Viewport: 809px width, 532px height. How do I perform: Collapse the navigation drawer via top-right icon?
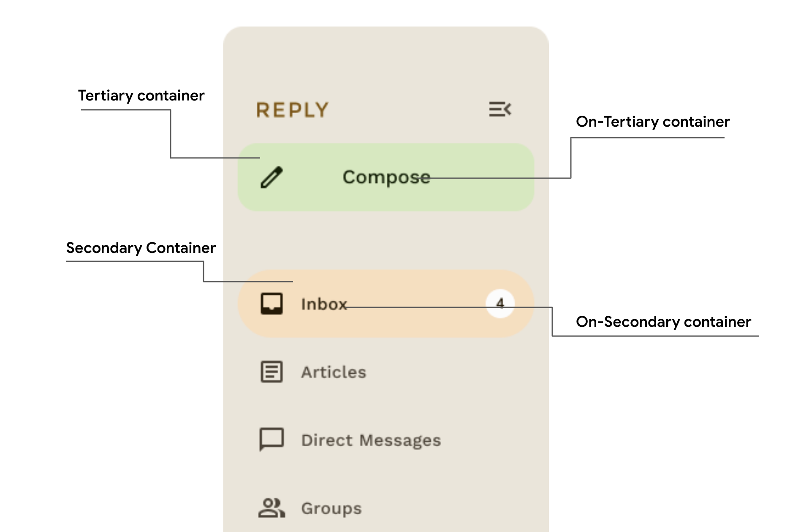tap(500, 109)
